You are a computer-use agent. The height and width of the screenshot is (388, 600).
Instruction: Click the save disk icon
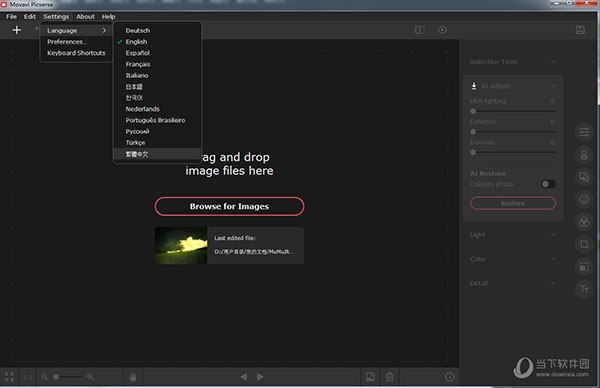580,30
